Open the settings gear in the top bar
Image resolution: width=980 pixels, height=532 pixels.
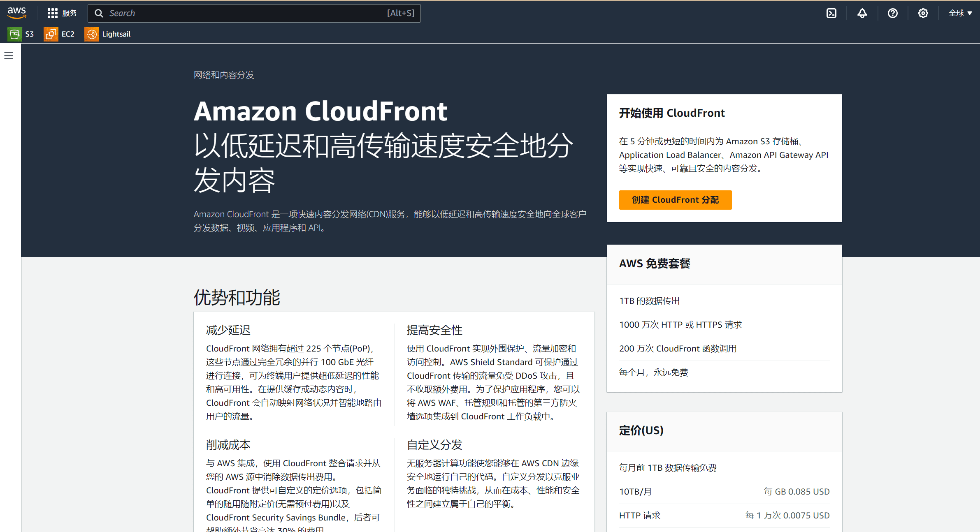click(923, 13)
